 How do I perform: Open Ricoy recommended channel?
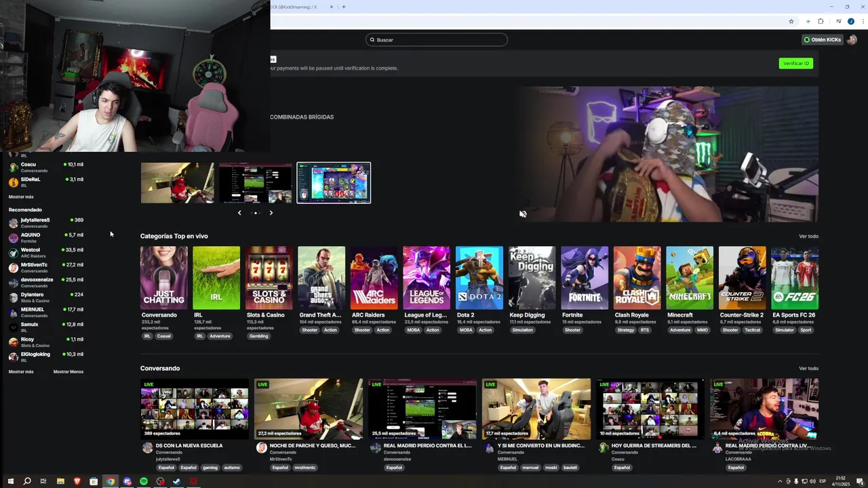tap(46, 342)
